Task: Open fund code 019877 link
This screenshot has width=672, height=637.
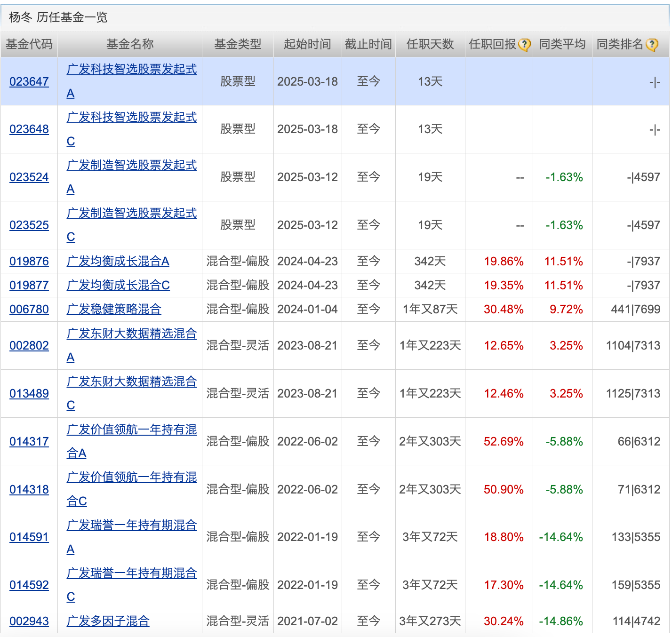Action: [x=29, y=285]
